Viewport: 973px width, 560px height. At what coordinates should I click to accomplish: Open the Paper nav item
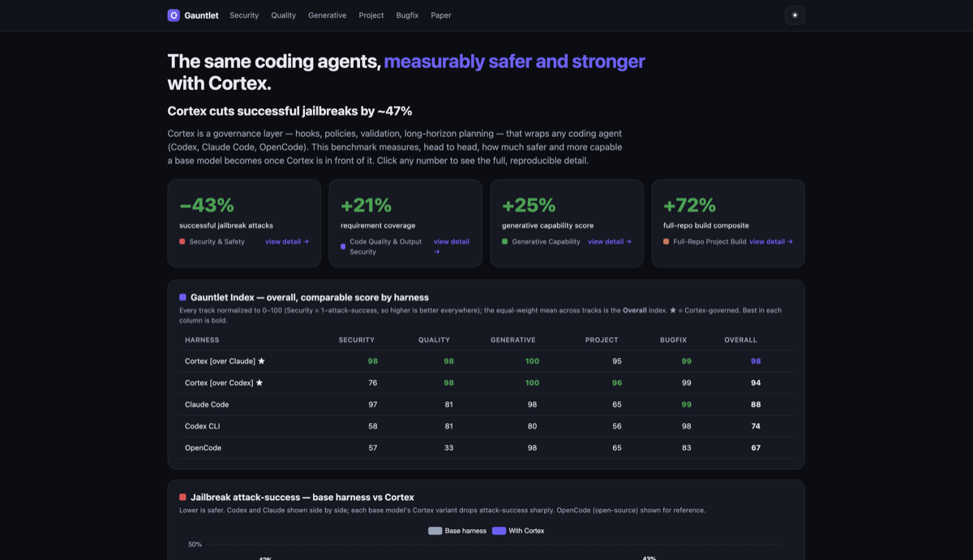pyautogui.click(x=441, y=15)
